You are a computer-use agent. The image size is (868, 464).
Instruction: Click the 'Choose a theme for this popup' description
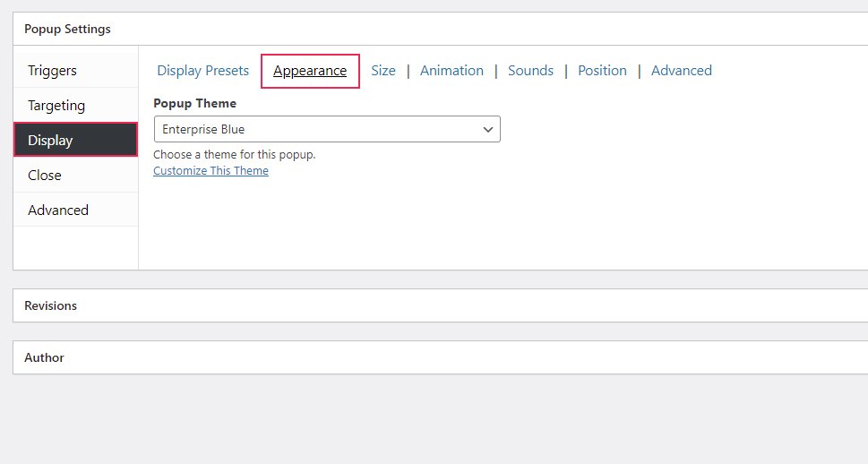(235, 155)
